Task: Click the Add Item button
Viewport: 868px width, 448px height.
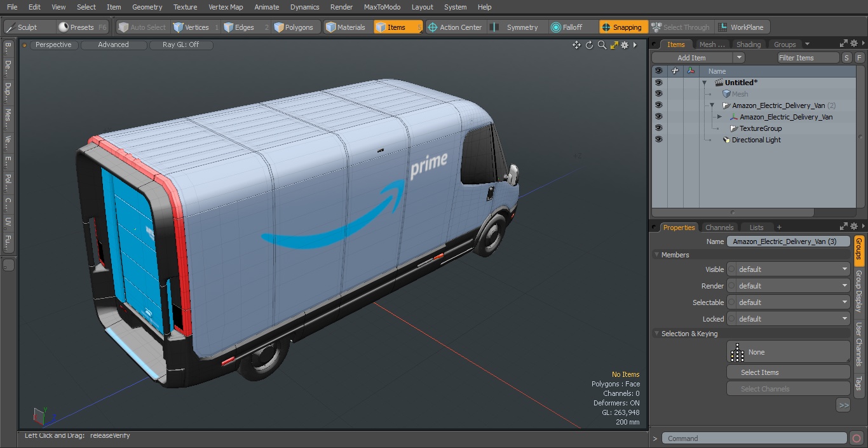Action: tap(691, 58)
